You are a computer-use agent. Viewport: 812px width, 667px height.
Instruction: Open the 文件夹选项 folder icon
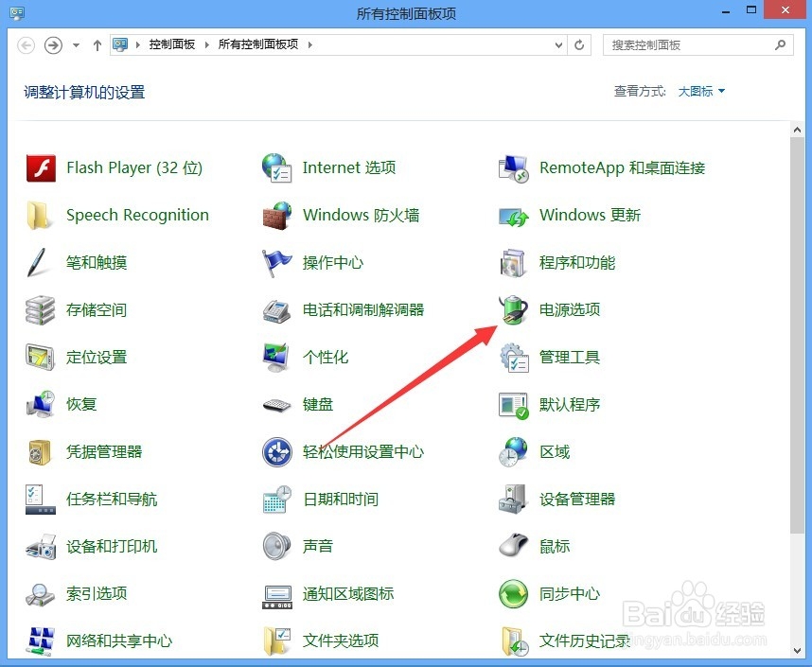pyautogui.click(x=277, y=641)
